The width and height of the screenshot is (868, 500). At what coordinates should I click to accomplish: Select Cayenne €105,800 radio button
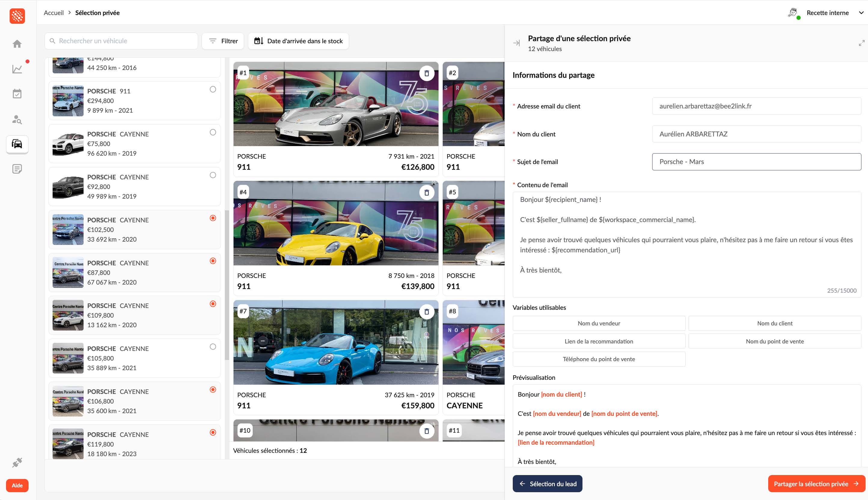coord(213,347)
